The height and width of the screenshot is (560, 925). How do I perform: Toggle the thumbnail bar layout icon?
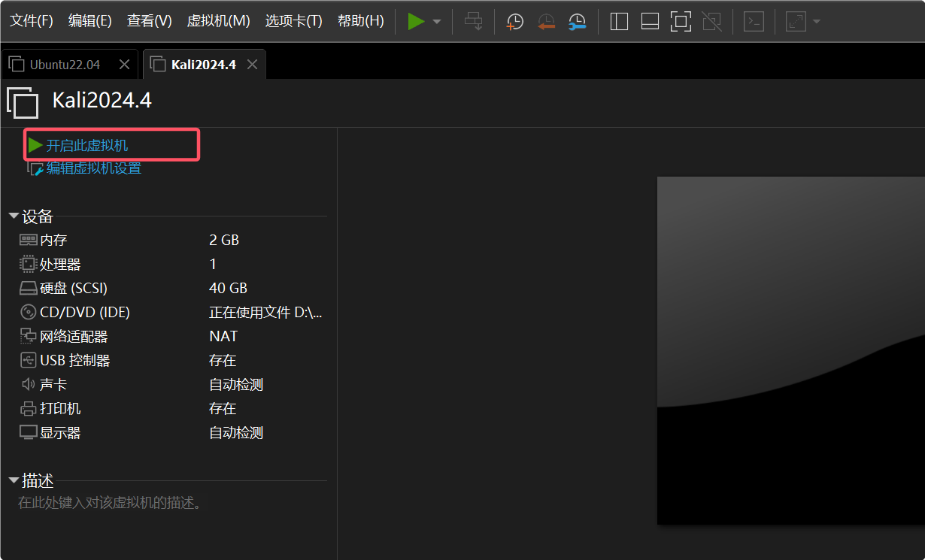click(650, 21)
